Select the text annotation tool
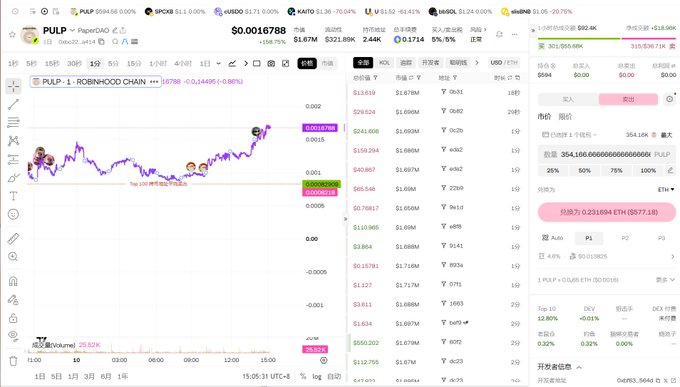Screen dimensions: 680x387 pyautogui.click(x=13, y=196)
